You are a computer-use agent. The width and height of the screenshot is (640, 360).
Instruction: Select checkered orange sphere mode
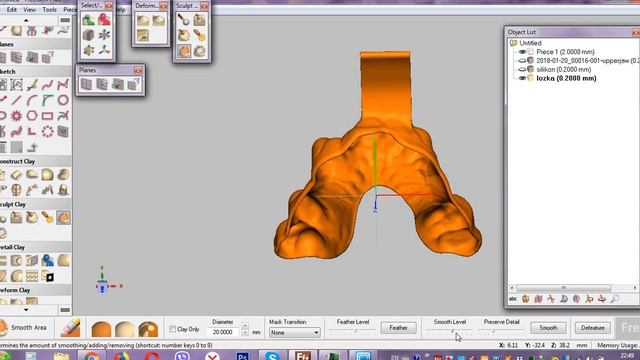148,329
